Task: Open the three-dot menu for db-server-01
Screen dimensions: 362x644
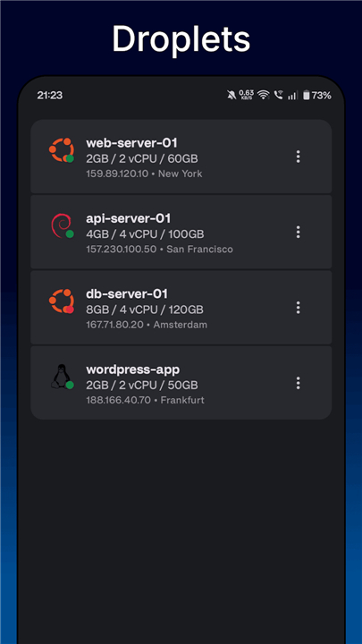Action: pyautogui.click(x=298, y=308)
